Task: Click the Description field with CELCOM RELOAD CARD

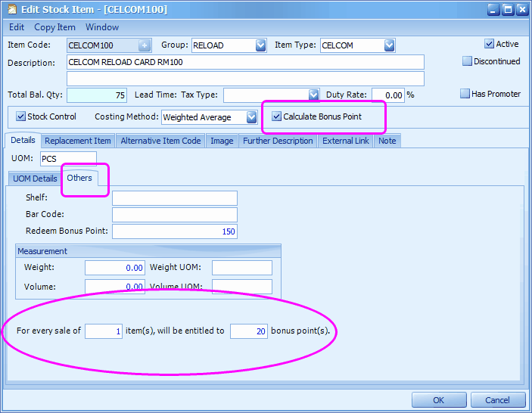Action: [245, 62]
